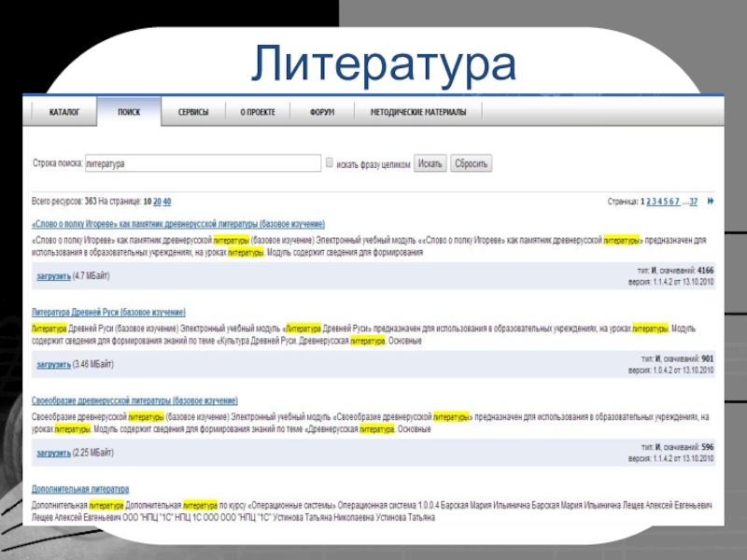Click into the search string input field
The width and height of the screenshot is (747, 560).
203,163
